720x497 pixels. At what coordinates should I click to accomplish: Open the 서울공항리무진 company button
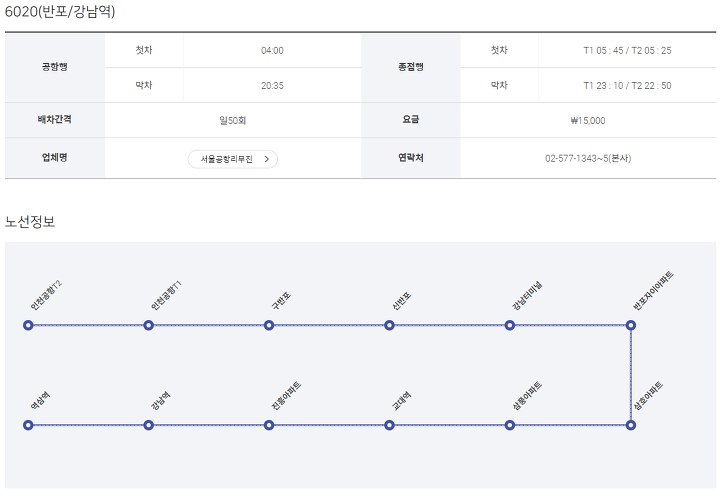(x=228, y=159)
